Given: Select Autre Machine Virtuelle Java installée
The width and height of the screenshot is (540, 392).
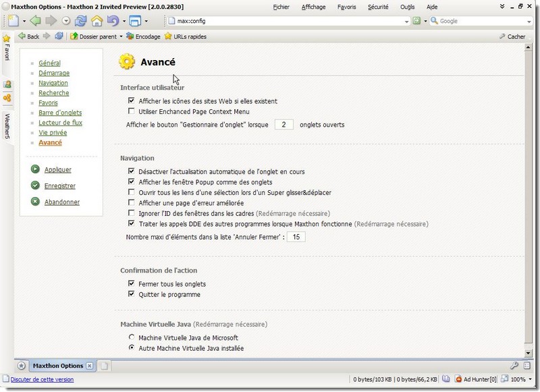Looking at the screenshot, I should point(132,347).
